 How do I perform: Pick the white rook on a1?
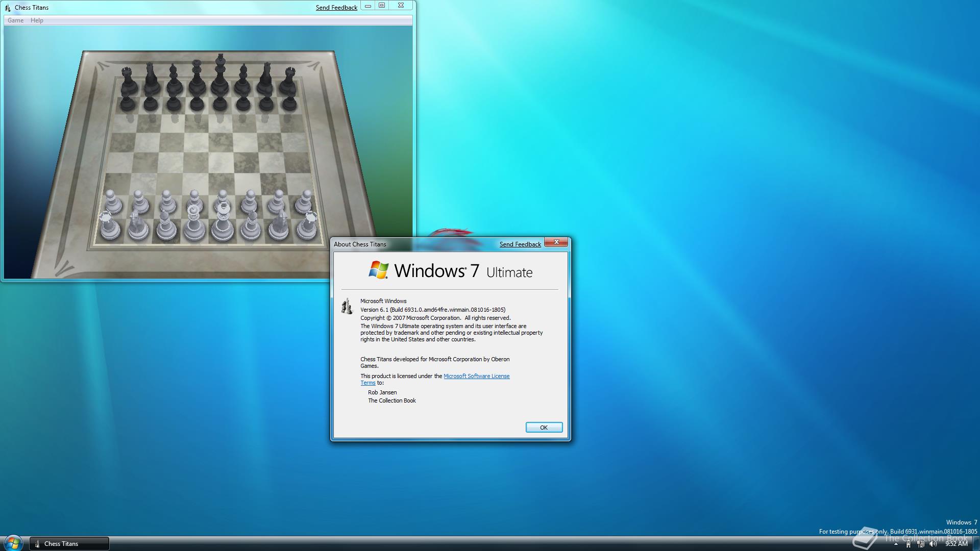109,226
